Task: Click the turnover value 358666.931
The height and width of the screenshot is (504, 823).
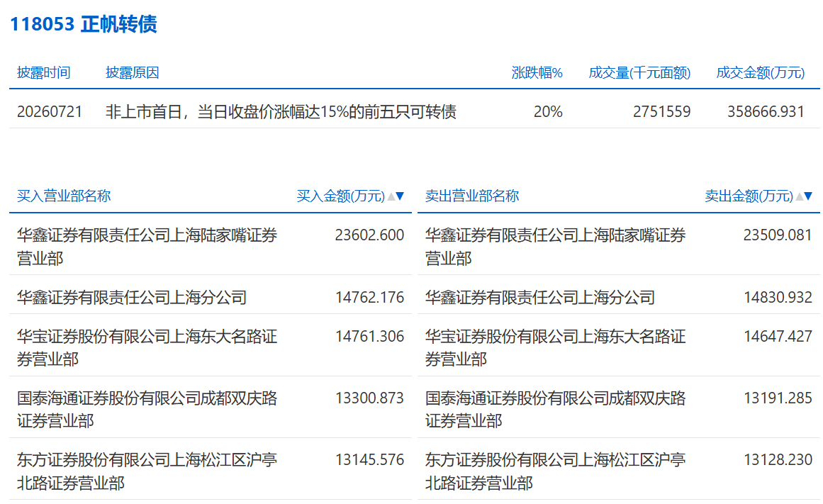Action: tap(766, 111)
